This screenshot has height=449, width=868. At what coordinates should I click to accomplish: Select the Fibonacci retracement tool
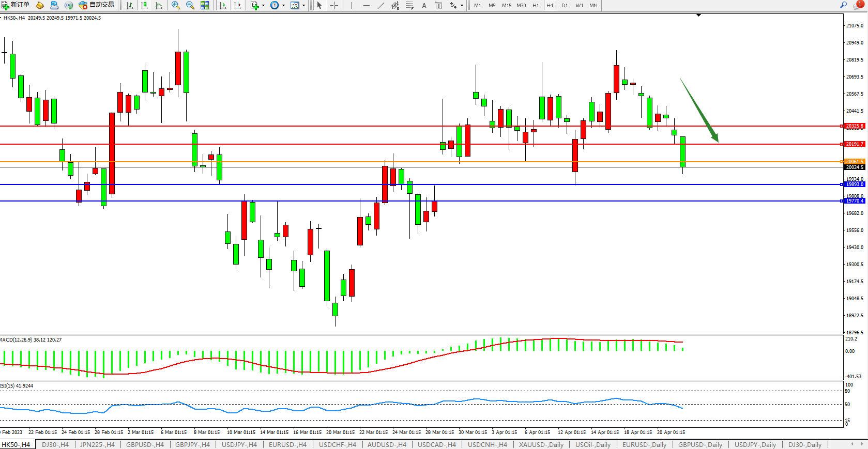tap(409, 5)
